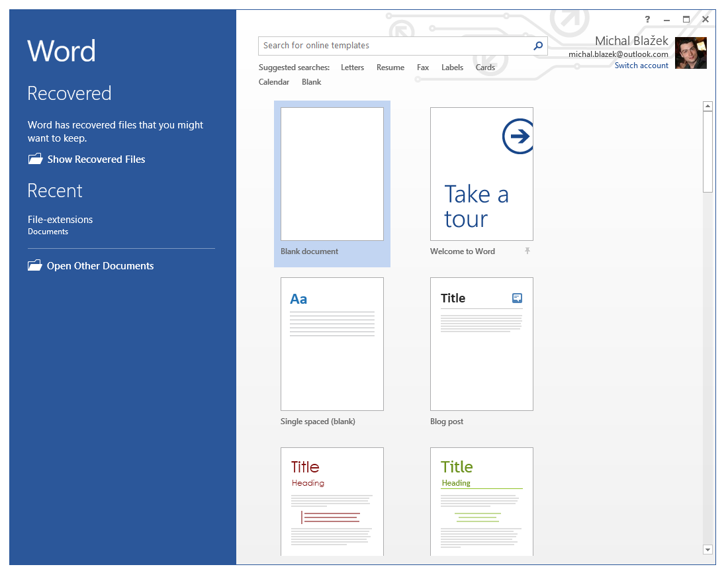Click the Single spaced (blank) caption
Viewport: 728px width, 577px height.
(x=318, y=422)
